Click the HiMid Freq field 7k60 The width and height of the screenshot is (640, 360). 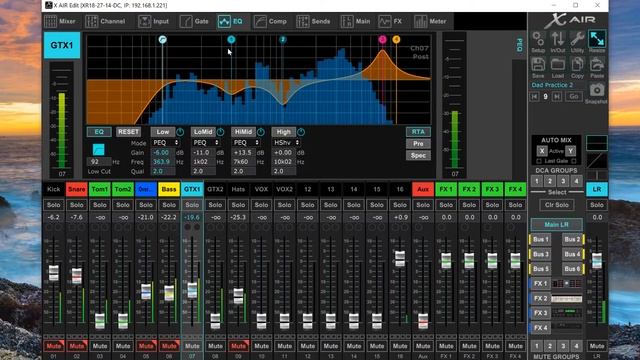tap(243, 162)
